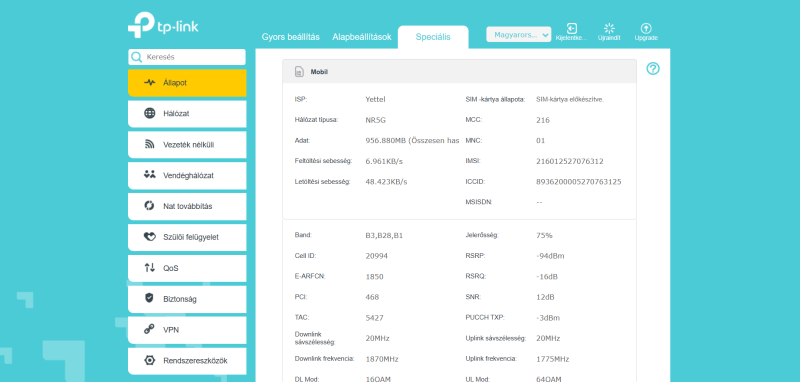
Task: Focus the Keresés search field
Action: [187, 57]
